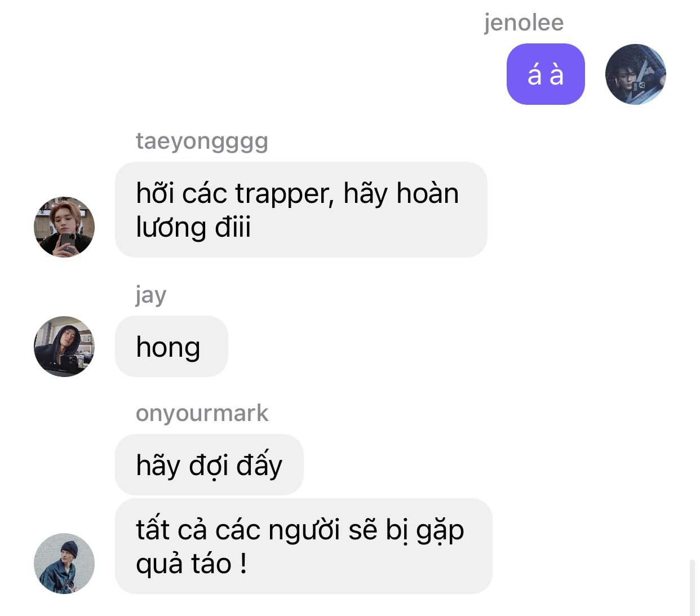700x616 pixels.
Task: Select the "hãy đợi đấy" message
Action: tap(209, 464)
